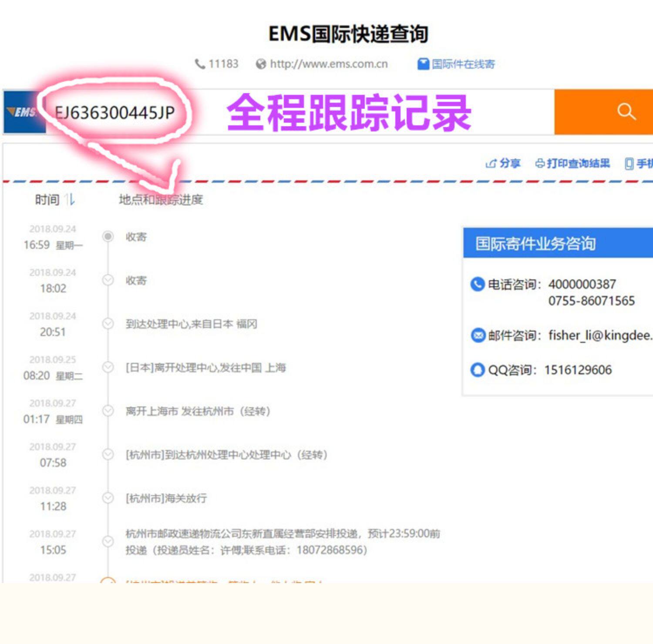Click phone number 4000000387
The width and height of the screenshot is (653, 644).
point(582,285)
